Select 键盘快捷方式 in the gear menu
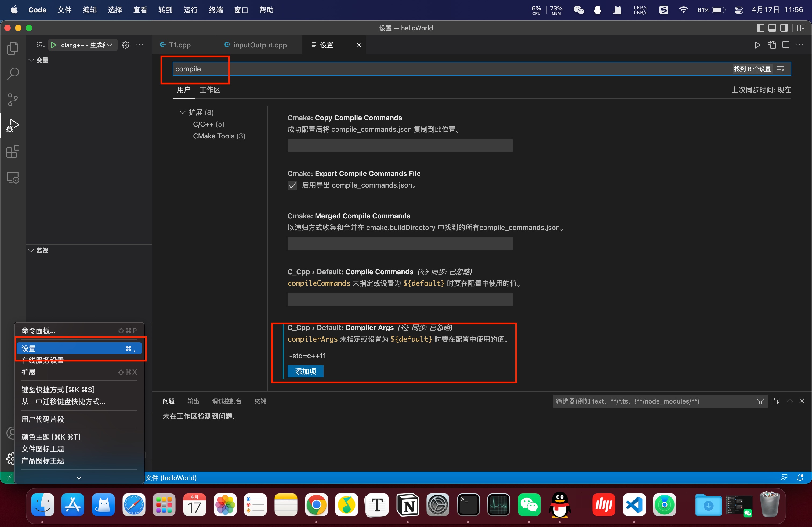The image size is (812, 527). [x=58, y=390]
